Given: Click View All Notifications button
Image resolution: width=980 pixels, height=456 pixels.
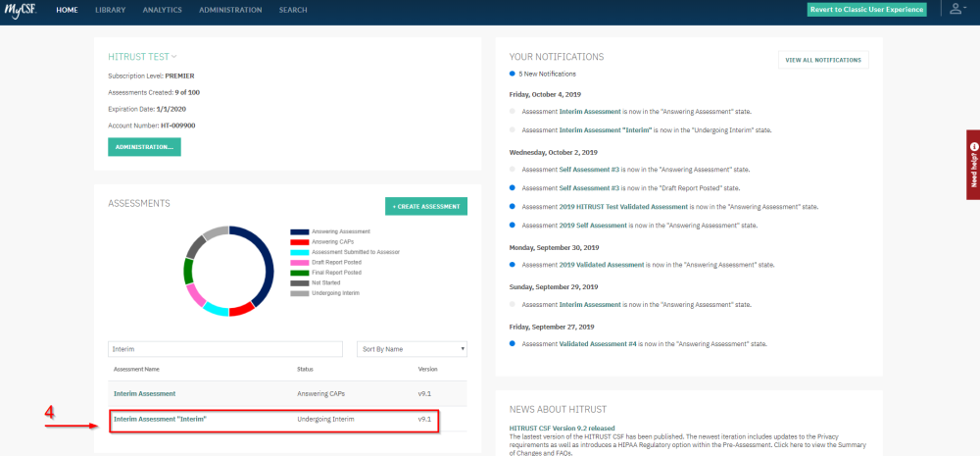Looking at the screenshot, I should click(823, 60).
